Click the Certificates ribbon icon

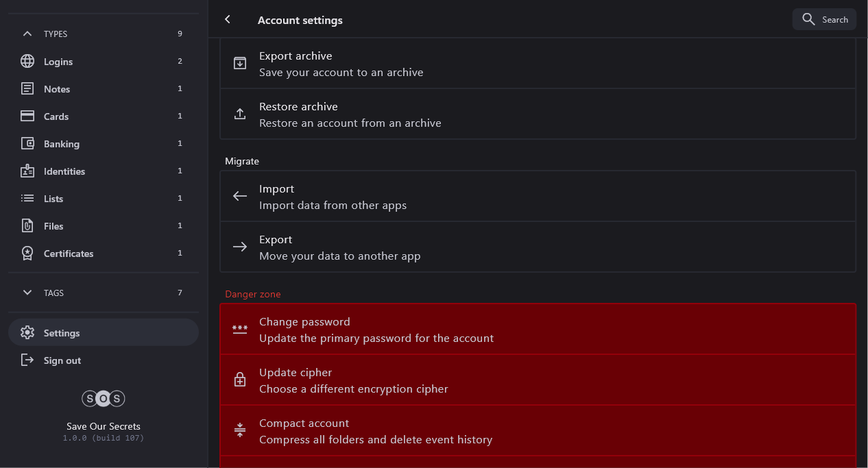[27, 253]
